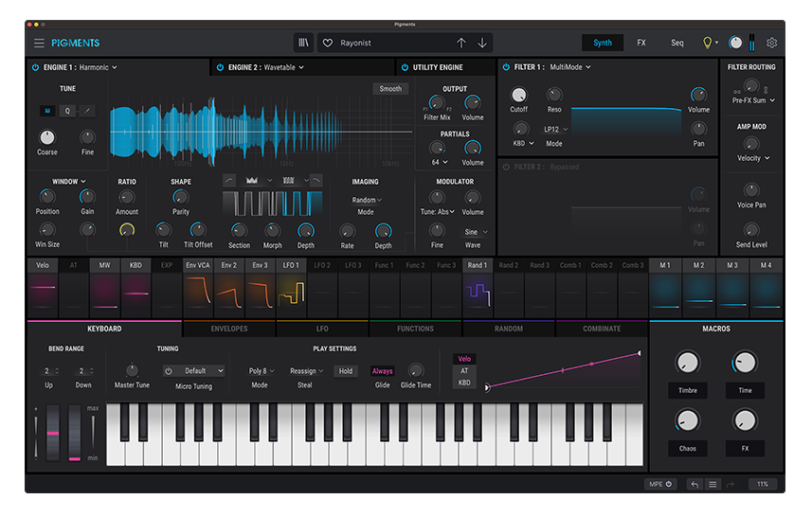Click the 11% CPU meter readout
The image size is (812, 517).
pos(763,485)
